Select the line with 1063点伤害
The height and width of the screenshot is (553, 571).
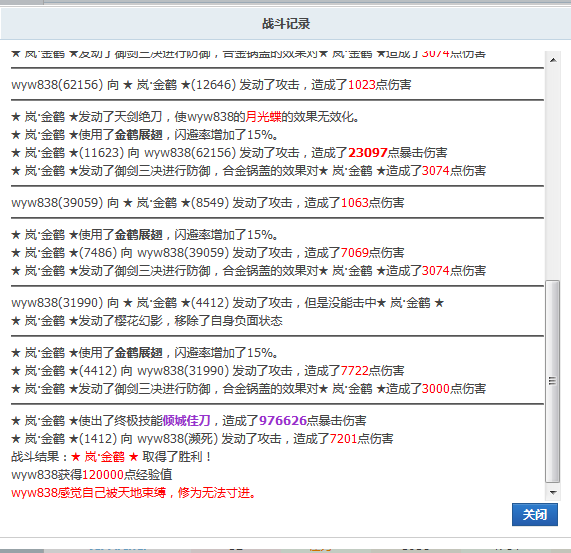208,202
